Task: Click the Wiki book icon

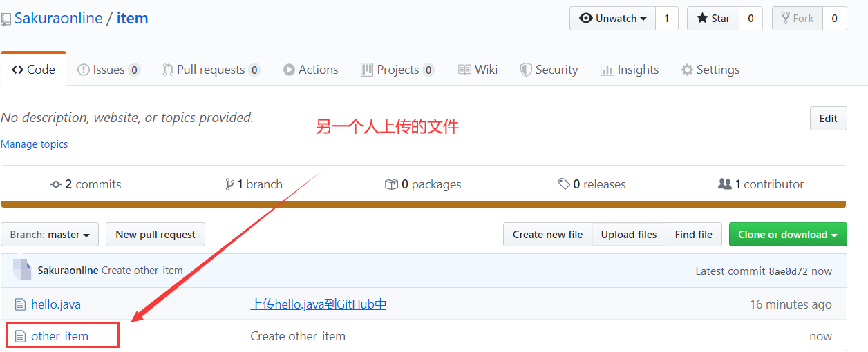Action: [464, 70]
